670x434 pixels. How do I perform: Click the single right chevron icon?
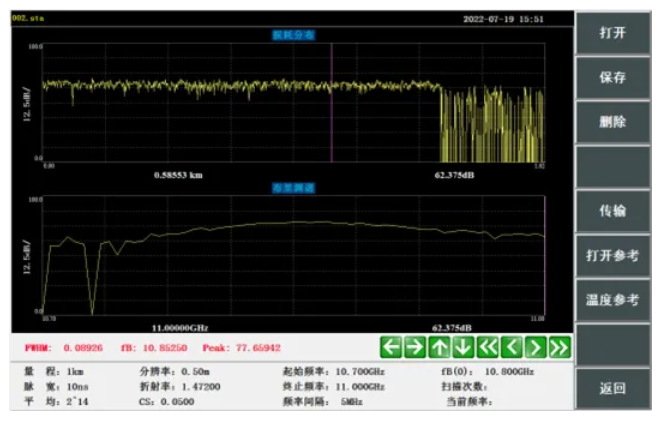tap(536, 347)
